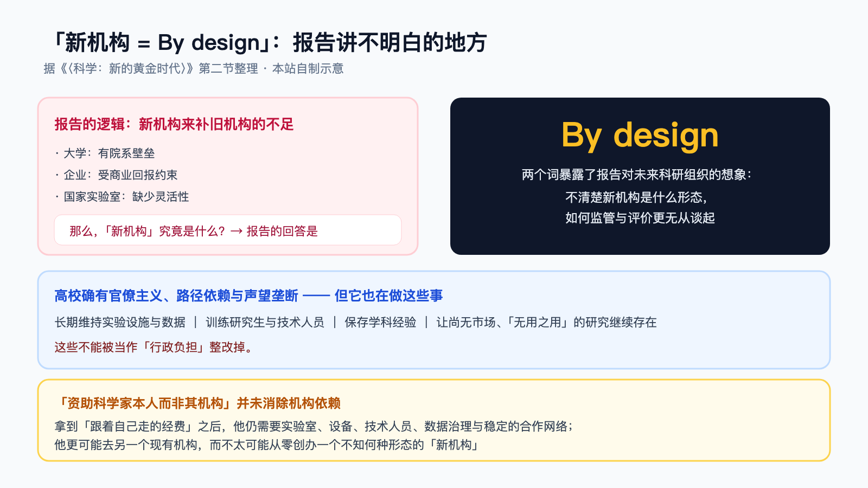The width and height of the screenshot is (868, 488).
Task: Click the item 训练研究生与技术人员
Action: pyautogui.click(x=265, y=323)
